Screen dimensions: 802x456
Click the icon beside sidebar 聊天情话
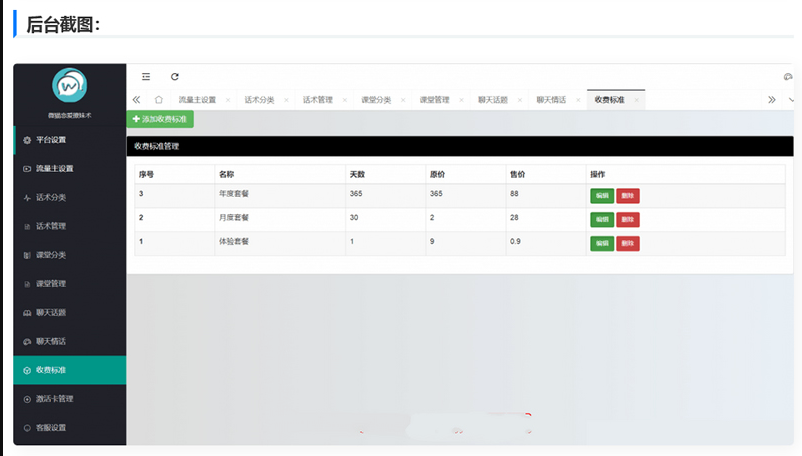27,341
